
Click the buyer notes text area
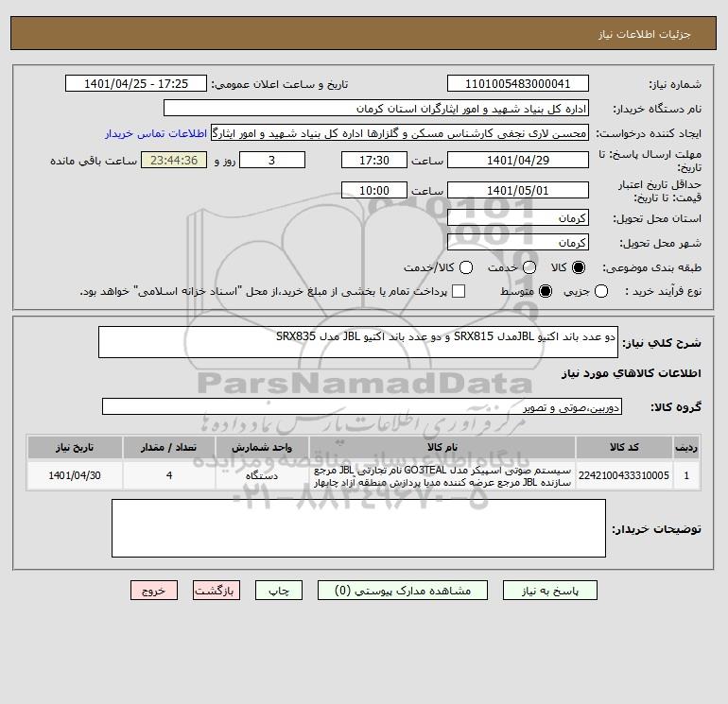tap(358, 528)
